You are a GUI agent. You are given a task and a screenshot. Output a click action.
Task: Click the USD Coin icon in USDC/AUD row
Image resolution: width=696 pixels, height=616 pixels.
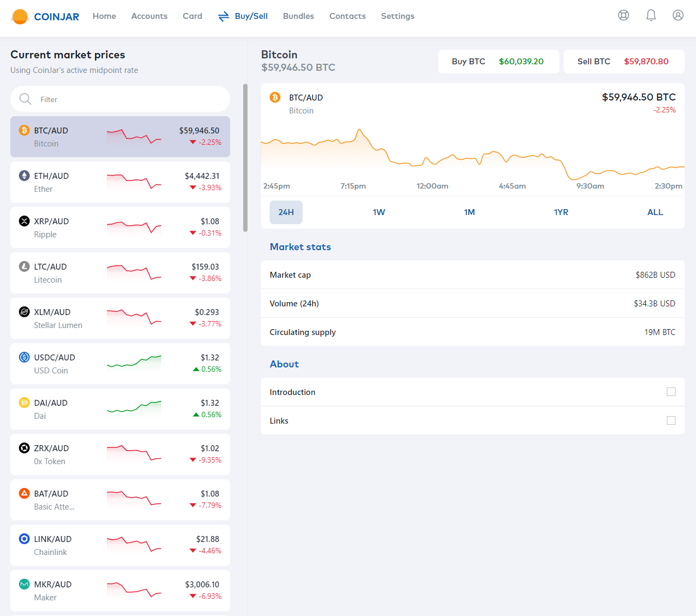point(24,357)
